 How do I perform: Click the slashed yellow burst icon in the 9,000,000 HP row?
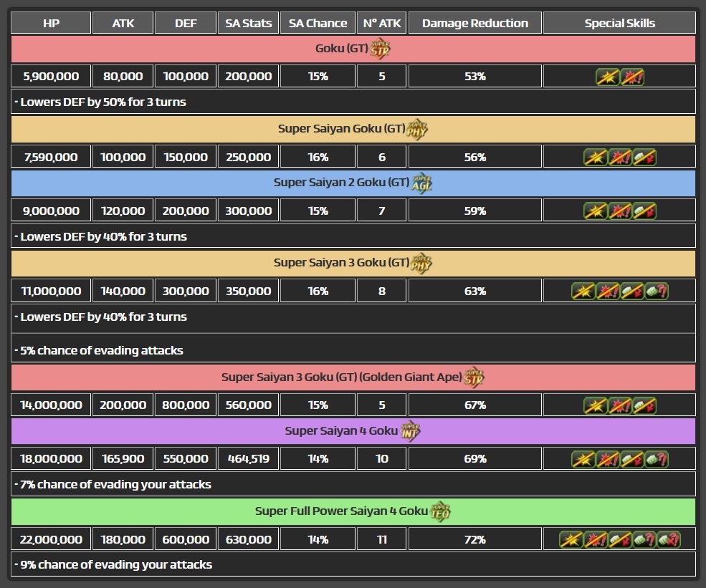[595, 211]
